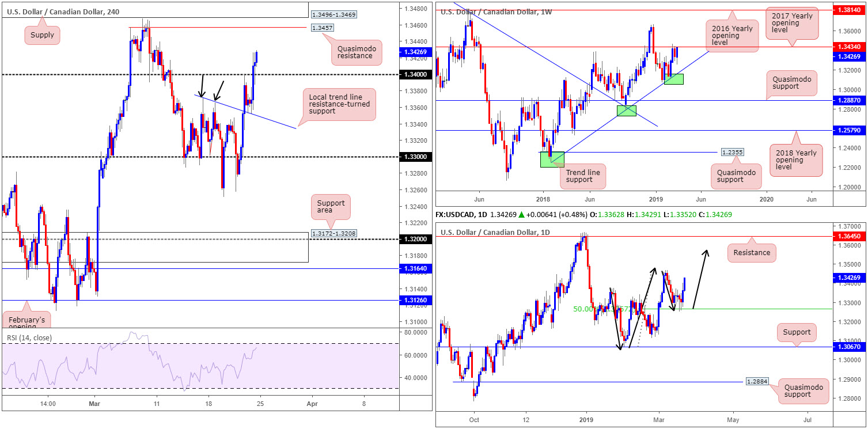Click the Quasimodo support callout on daily chart

802,390
